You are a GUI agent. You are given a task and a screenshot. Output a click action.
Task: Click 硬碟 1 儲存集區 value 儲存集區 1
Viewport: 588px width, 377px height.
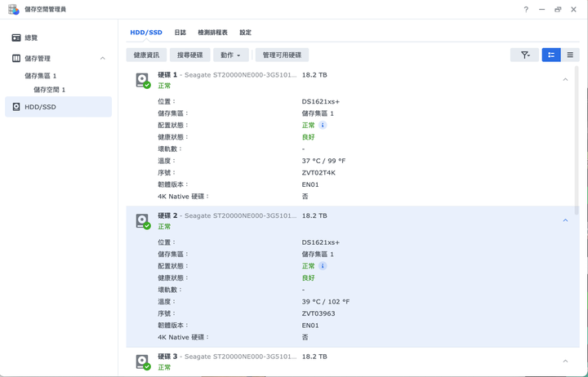pyautogui.click(x=318, y=113)
